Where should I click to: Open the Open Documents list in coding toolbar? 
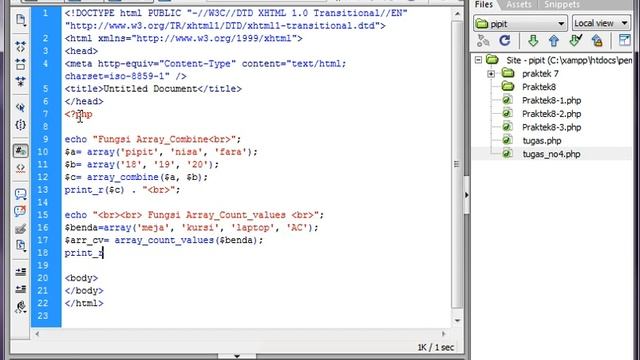tap(20, 20)
